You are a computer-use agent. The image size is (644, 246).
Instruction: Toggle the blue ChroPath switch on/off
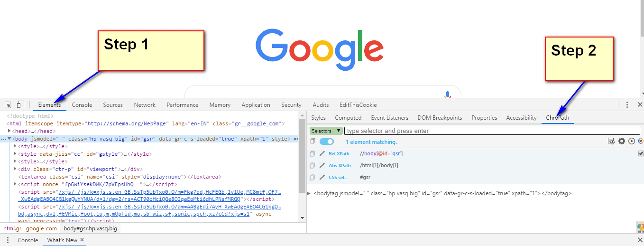(327, 142)
